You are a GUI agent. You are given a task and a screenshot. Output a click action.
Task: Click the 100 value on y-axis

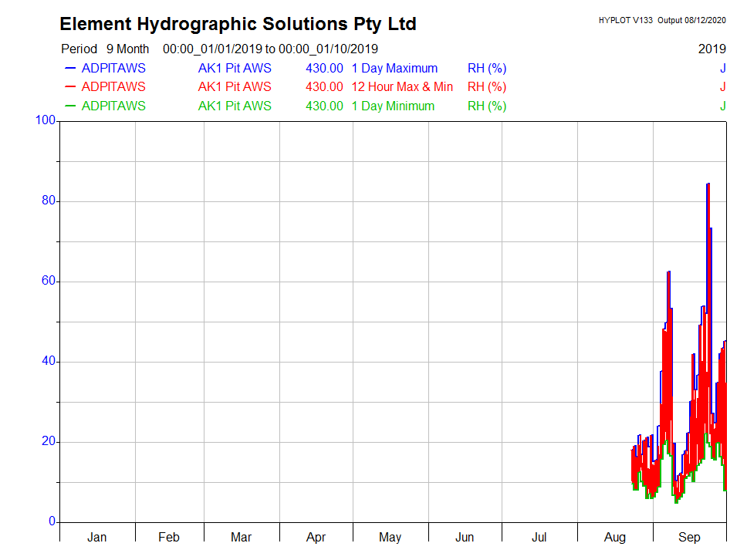click(x=46, y=120)
